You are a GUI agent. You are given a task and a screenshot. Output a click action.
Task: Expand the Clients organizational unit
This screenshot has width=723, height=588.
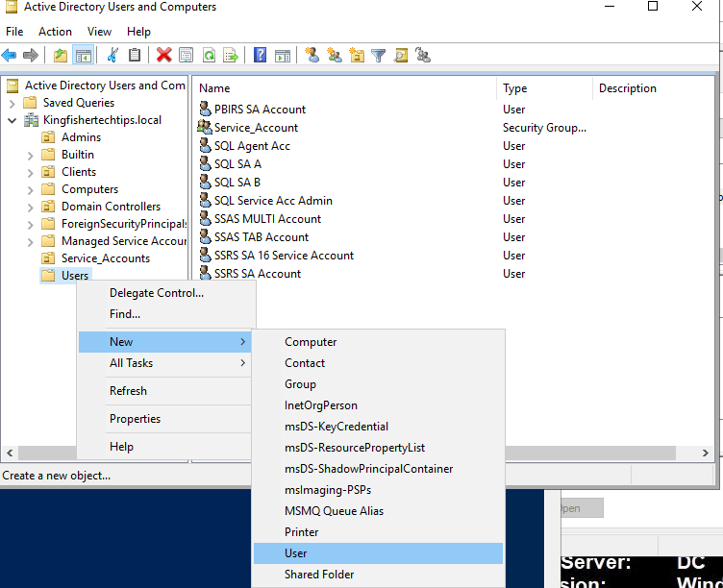pyautogui.click(x=31, y=173)
